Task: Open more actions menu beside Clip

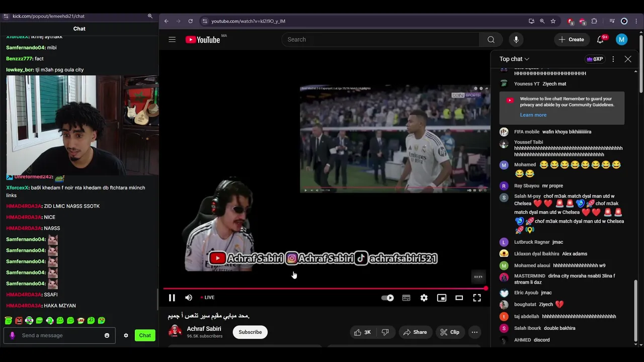Action: (x=474, y=332)
